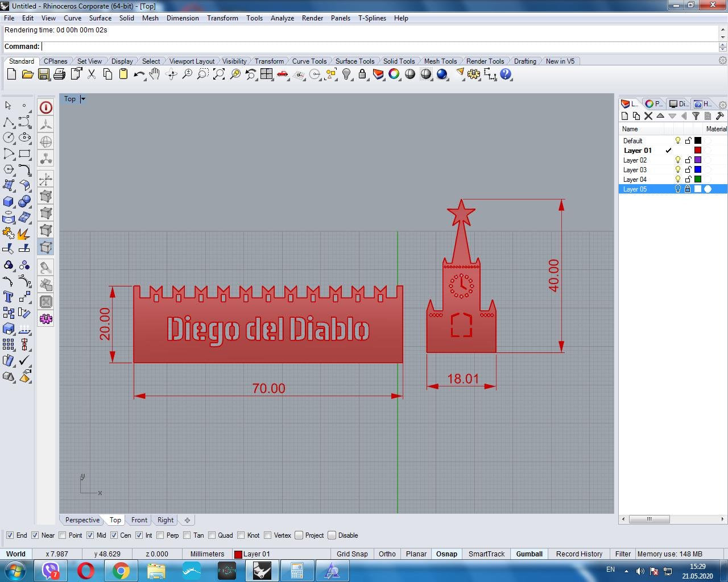Open the Standard toolbar gear options
Viewport: 728px width, 582px height.
tap(722, 60)
